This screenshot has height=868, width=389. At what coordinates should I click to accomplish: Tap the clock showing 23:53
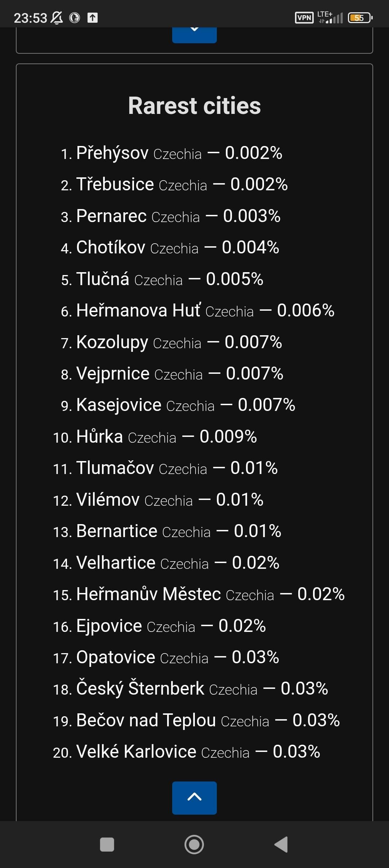(30, 18)
